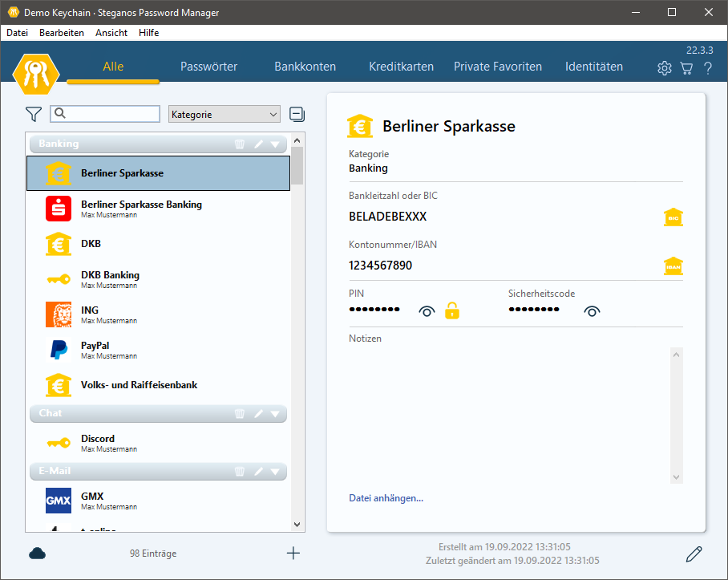Screen dimensions: 728x580
Task: Collapse the Chat category group
Action: point(275,414)
